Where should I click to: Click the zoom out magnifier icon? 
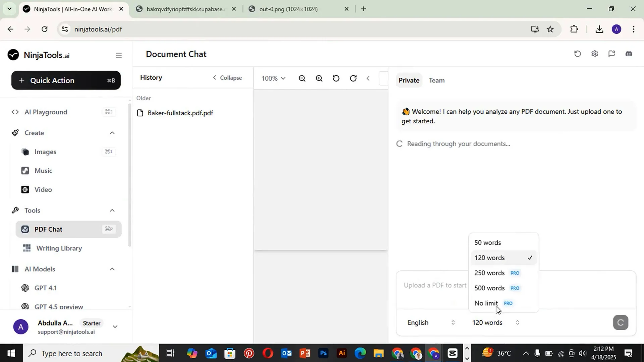[302, 78]
